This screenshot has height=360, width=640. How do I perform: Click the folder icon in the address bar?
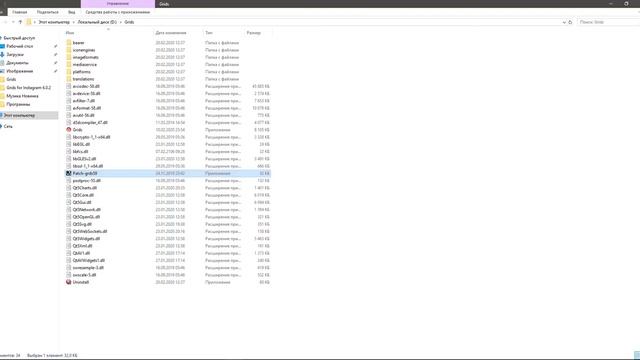click(29, 22)
